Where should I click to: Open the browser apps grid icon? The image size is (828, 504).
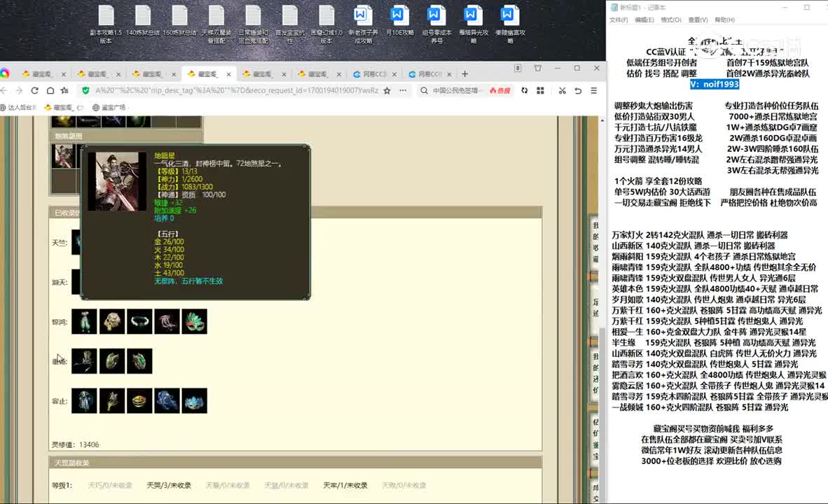pos(540,91)
